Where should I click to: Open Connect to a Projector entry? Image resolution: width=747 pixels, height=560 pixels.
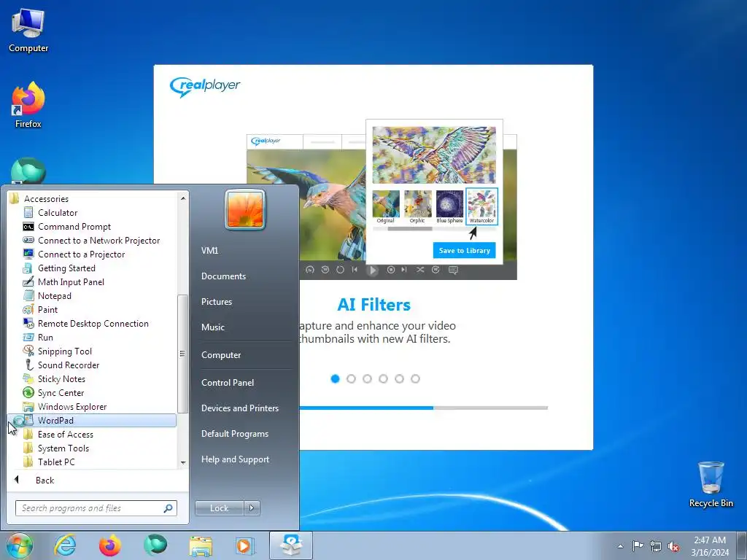[x=81, y=254]
